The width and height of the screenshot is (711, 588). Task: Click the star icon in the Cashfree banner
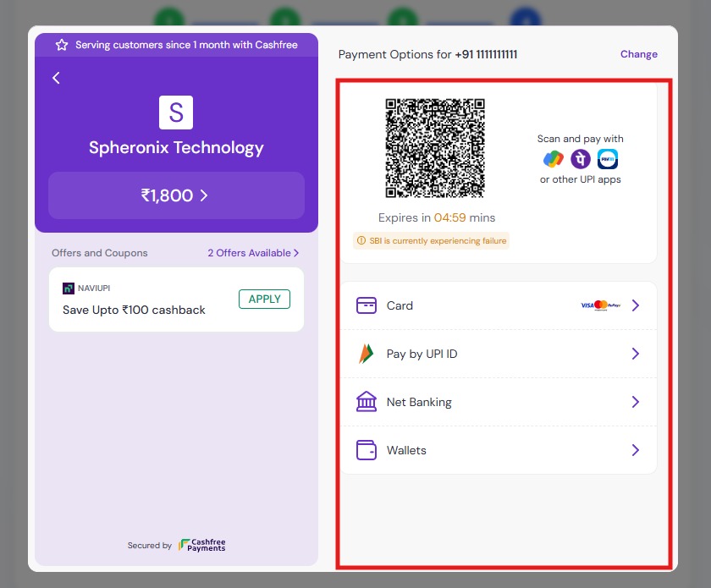point(62,45)
